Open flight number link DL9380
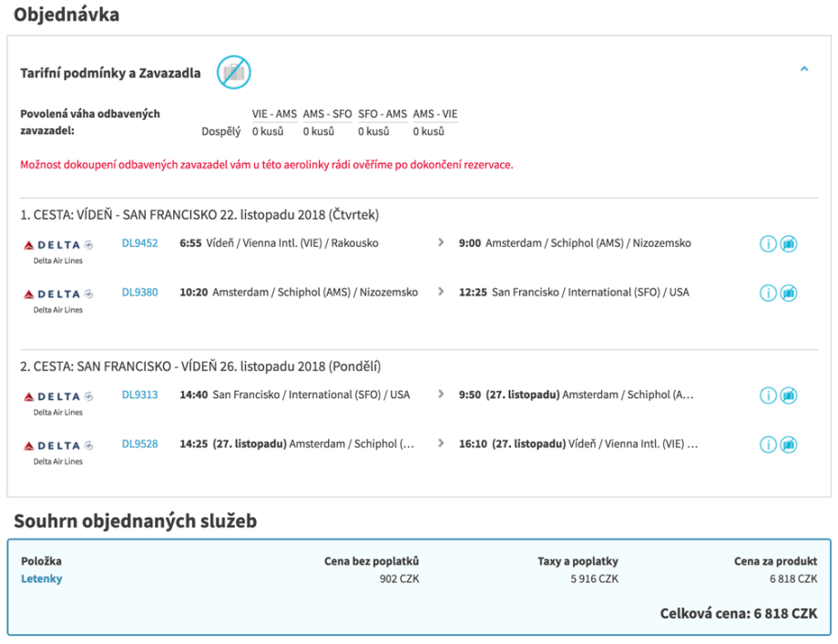This screenshot has height=644, width=838. [x=139, y=292]
